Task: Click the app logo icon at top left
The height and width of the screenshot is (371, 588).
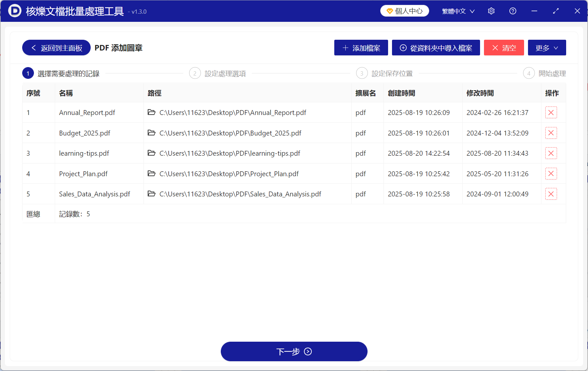Action: pos(15,11)
